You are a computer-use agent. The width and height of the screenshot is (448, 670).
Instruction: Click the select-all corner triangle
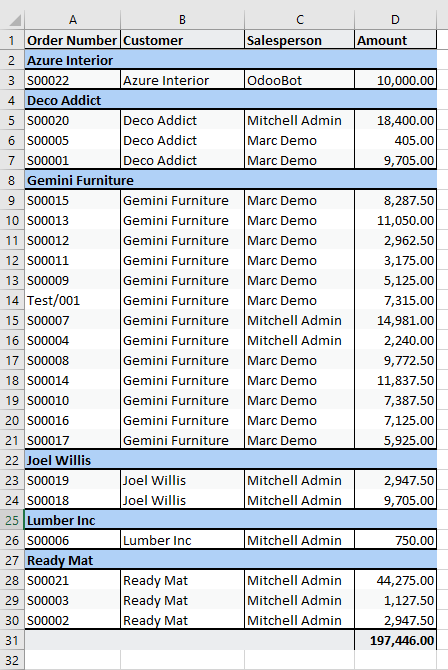pos(13,20)
